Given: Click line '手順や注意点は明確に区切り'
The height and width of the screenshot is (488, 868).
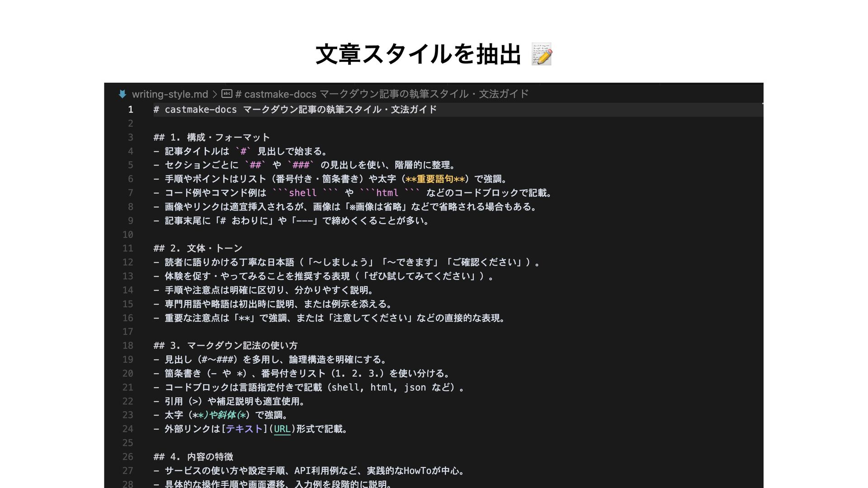Looking at the screenshot, I should point(264,290).
